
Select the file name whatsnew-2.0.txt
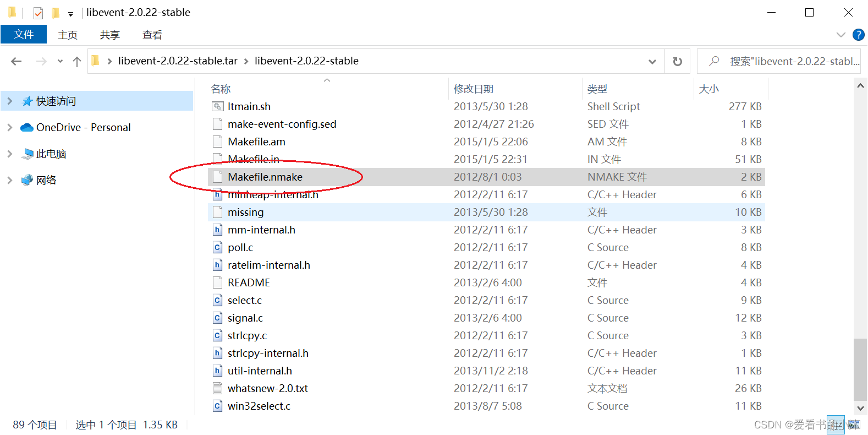268,388
